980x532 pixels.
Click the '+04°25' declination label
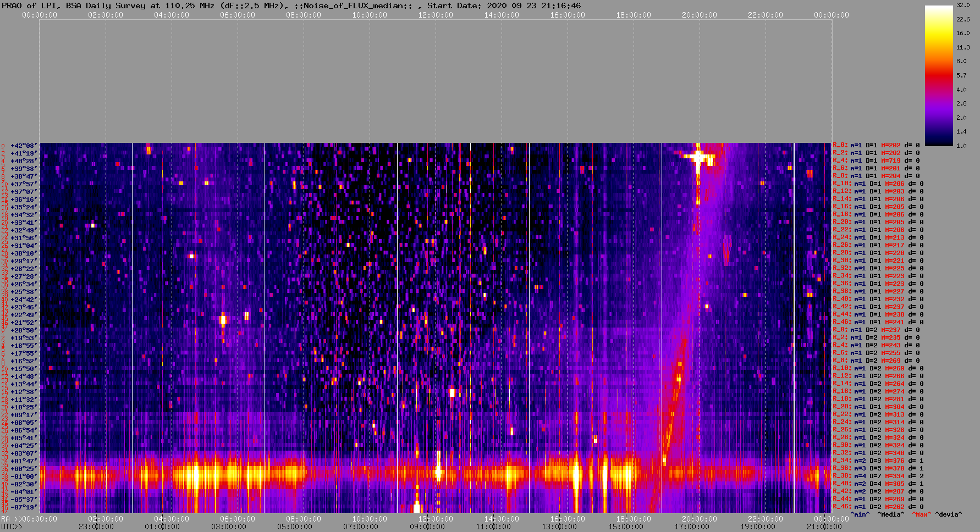coord(24,446)
